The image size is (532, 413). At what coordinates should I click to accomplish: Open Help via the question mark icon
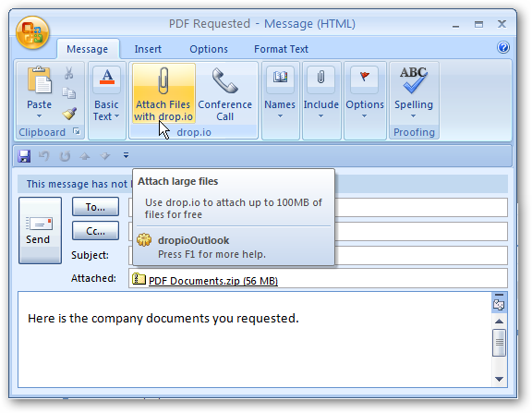tap(503, 47)
